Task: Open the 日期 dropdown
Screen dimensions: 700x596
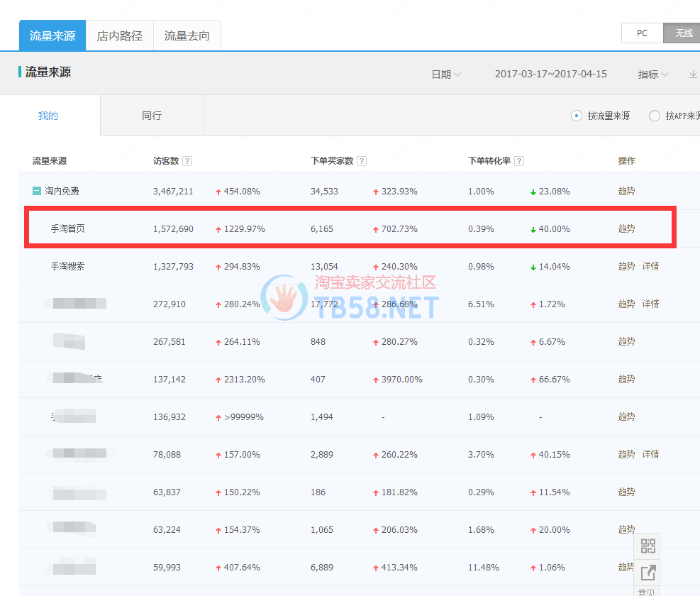Action: [x=446, y=74]
